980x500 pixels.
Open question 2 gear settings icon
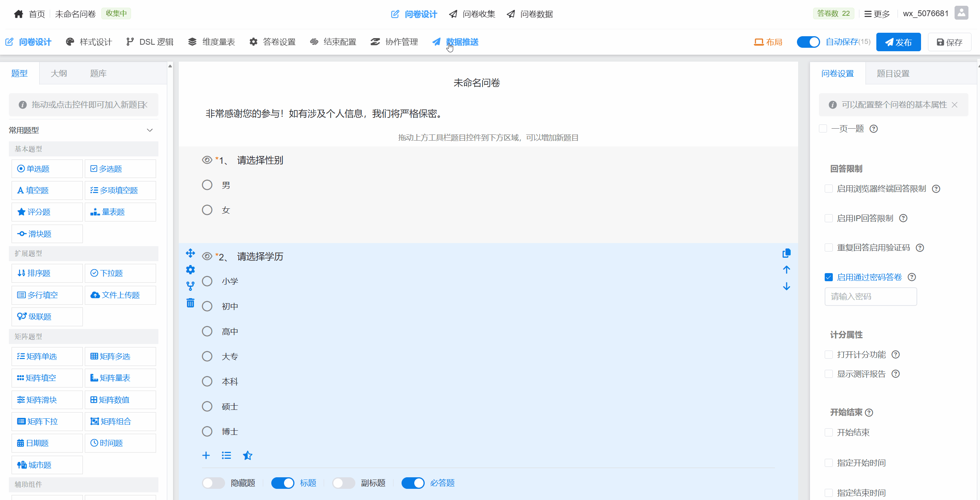190,270
